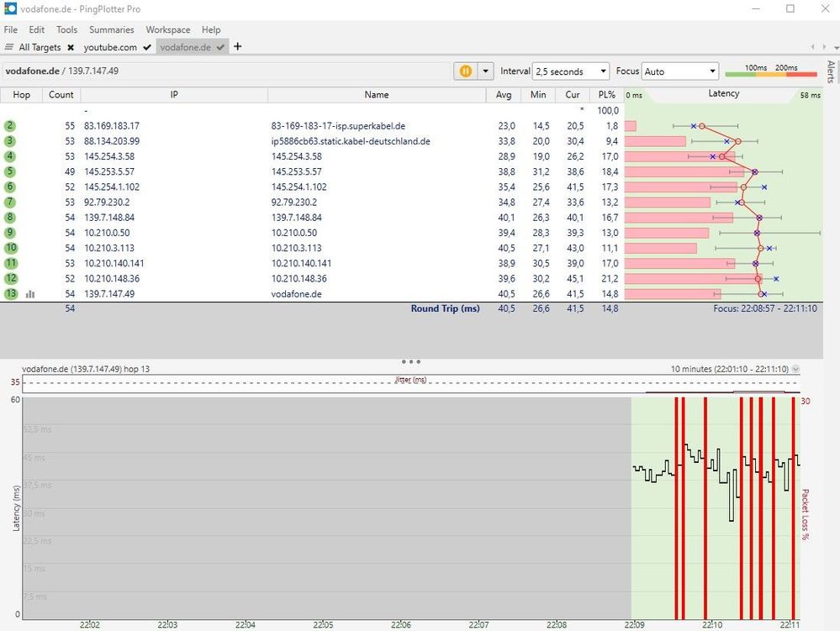Toggle the hop 13 timeline graph icon
Image resolution: width=840 pixels, height=631 pixels.
click(x=30, y=294)
